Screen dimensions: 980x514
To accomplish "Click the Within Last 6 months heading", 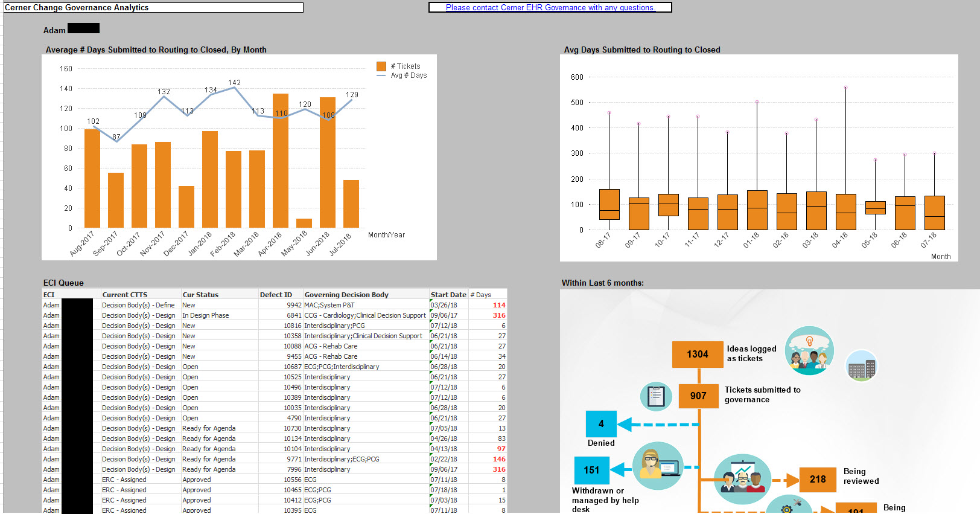I will [602, 283].
